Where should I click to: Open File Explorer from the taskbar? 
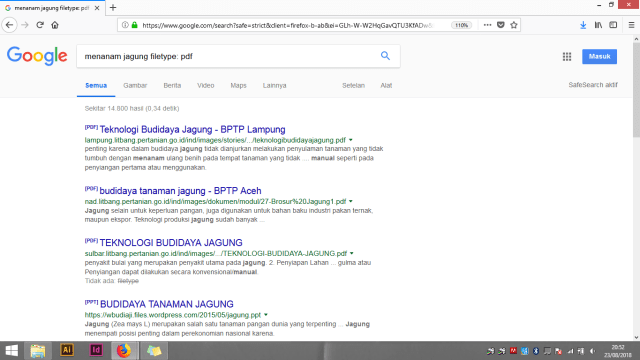coord(38,351)
